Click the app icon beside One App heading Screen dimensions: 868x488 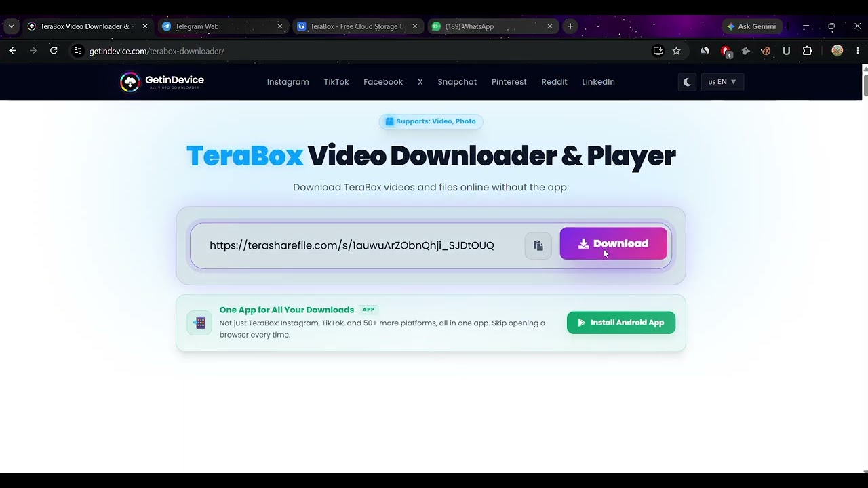point(199,323)
